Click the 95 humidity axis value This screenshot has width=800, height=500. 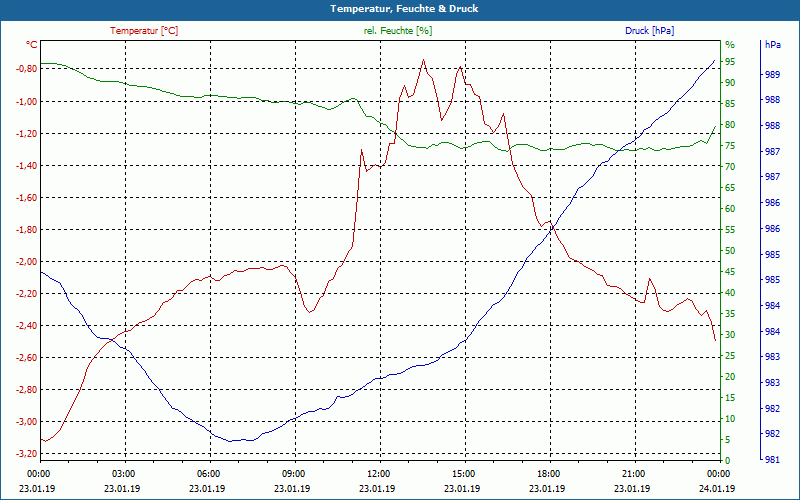(x=730, y=62)
